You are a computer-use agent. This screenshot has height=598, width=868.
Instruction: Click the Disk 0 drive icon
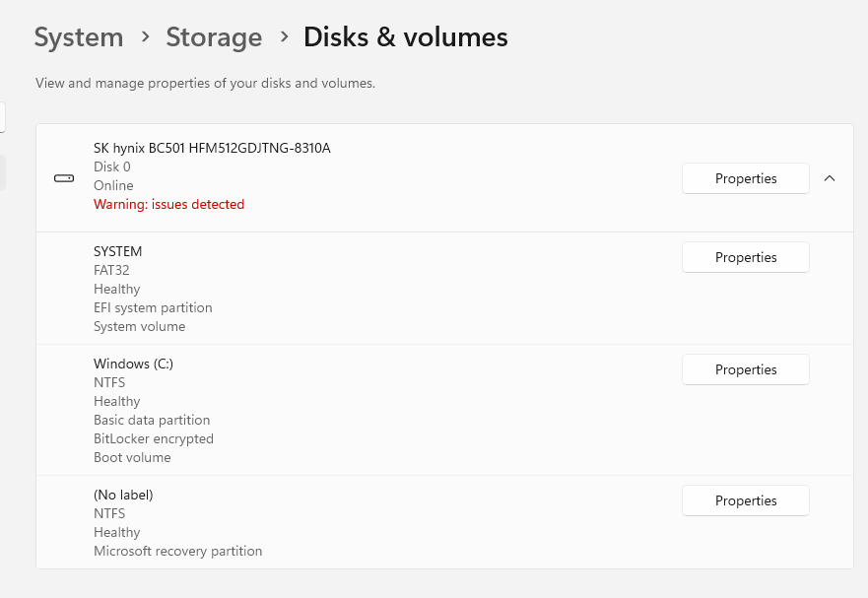click(x=63, y=177)
